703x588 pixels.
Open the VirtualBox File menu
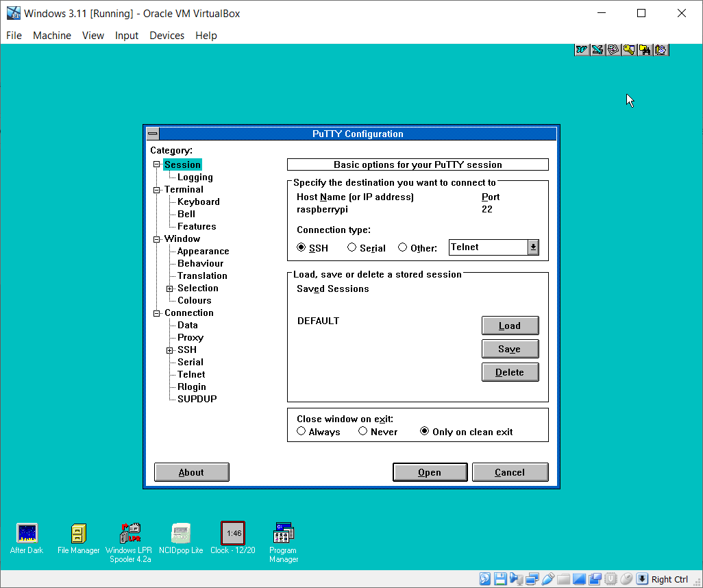click(14, 36)
